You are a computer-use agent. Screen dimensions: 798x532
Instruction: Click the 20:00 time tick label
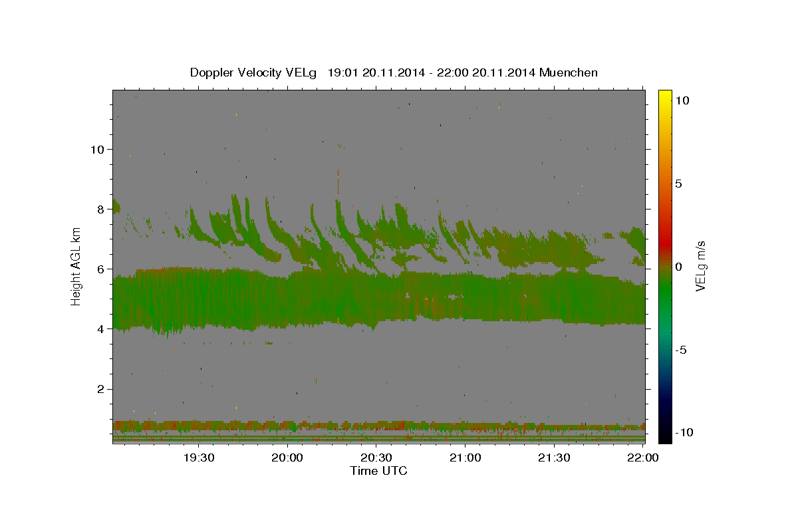point(287,458)
